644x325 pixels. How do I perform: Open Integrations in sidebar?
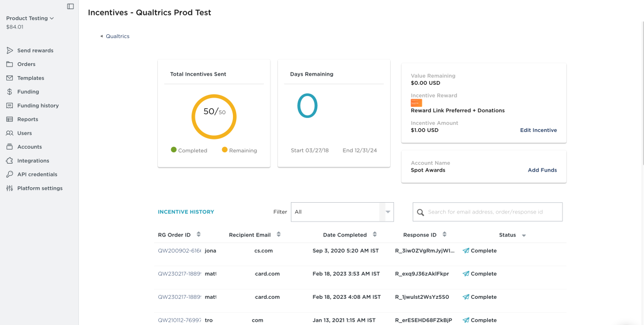pyautogui.click(x=33, y=160)
